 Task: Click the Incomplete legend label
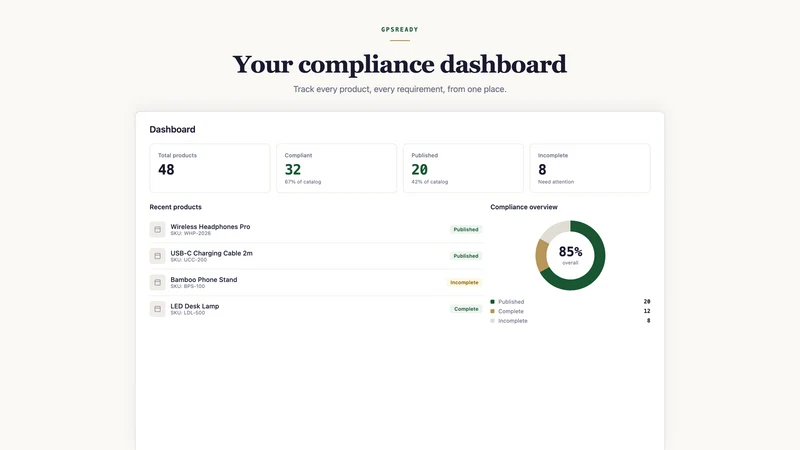[513, 321]
